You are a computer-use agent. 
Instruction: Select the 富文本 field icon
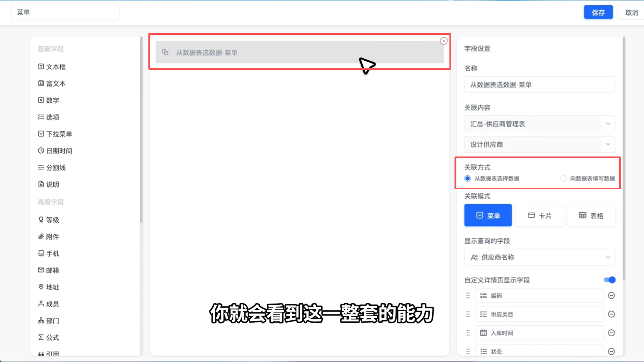[41, 83]
